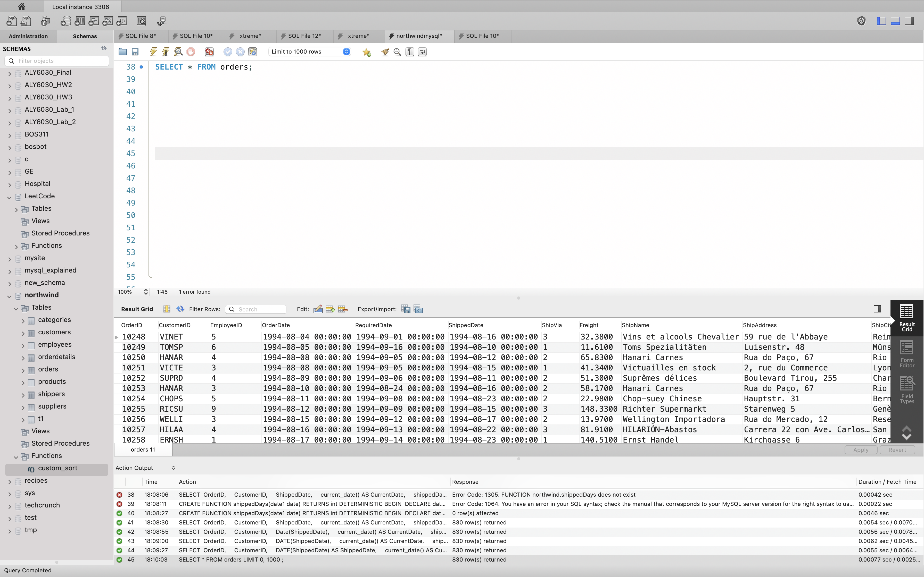Screen dimensions: 924x577
Task: Toggle auto-commit mode button
Action: tap(253, 52)
